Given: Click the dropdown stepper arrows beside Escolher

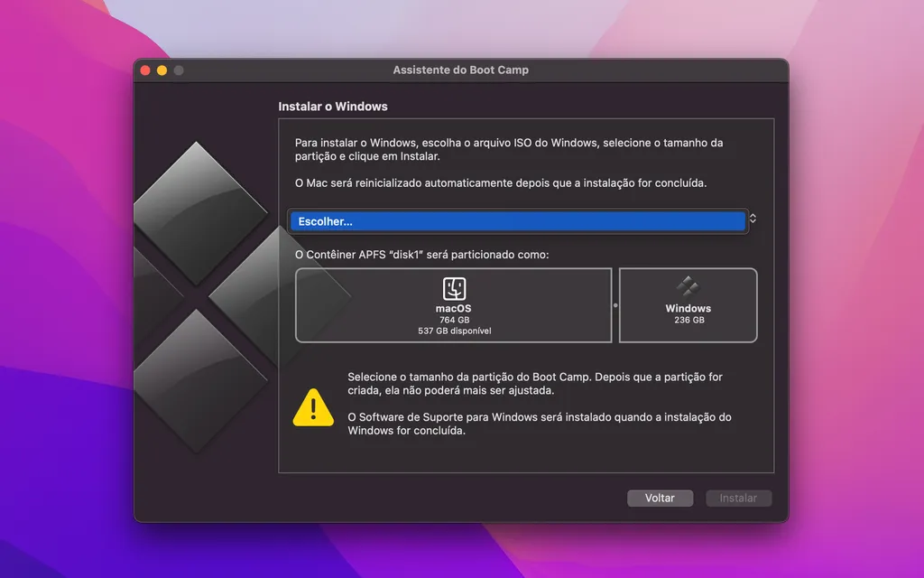Looking at the screenshot, I should [753, 219].
